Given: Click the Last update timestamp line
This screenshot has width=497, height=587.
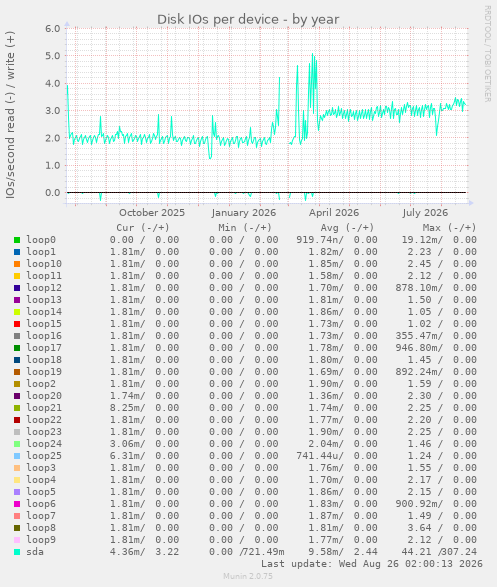Looking at the screenshot, I should [372, 564].
